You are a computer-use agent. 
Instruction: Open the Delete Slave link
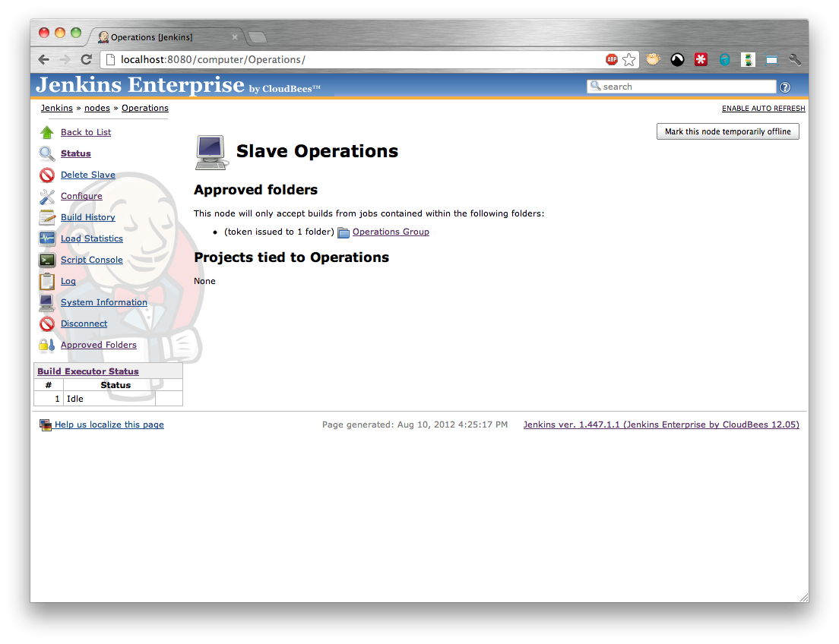87,175
